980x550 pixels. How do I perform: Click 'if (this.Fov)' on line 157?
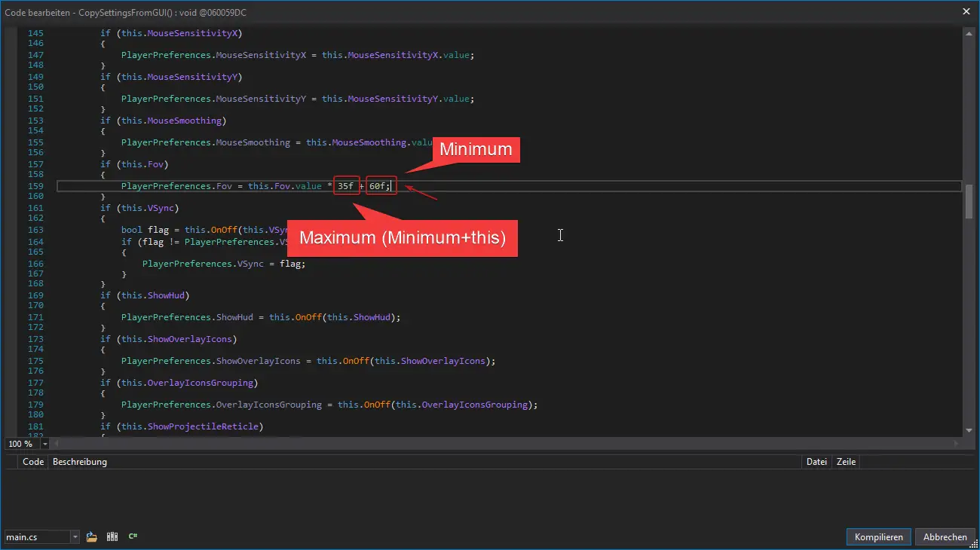point(134,164)
